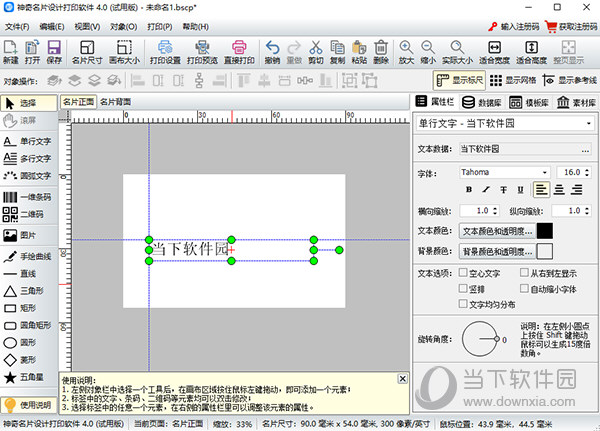Click the 打开 (Open) file icon
The width and height of the screenshot is (600, 431).
click(x=32, y=52)
